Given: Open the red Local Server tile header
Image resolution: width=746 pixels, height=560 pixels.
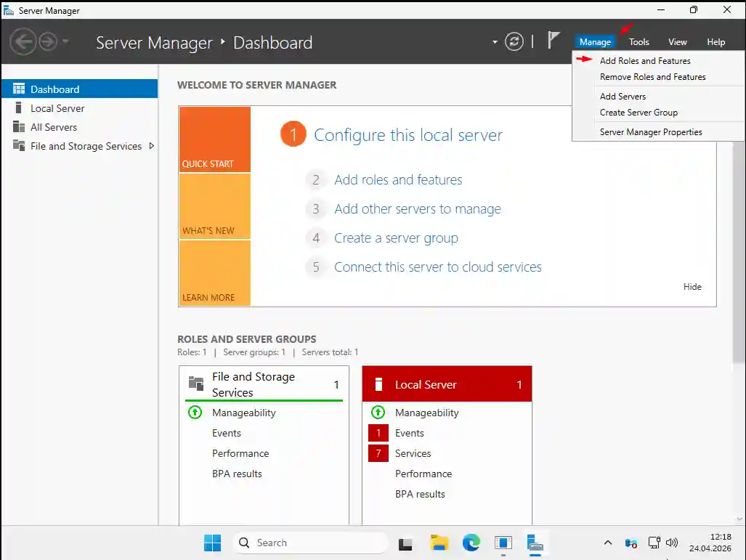Looking at the screenshot, I should (447, 384).
